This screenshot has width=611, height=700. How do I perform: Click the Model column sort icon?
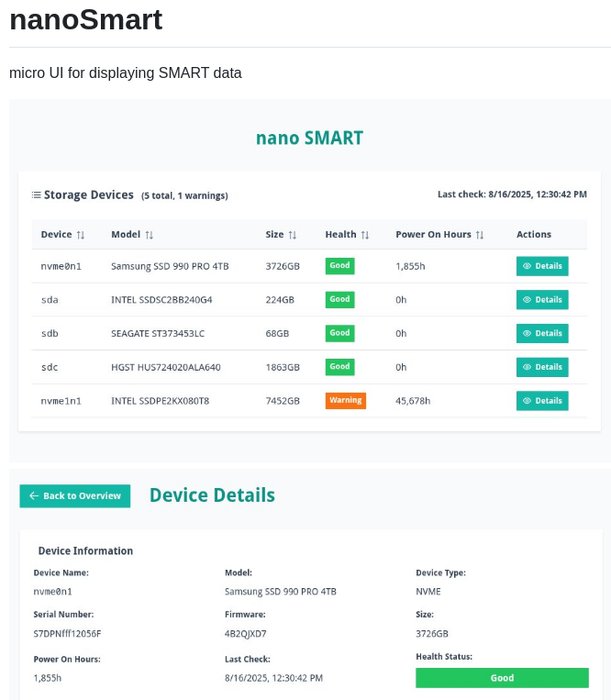149,235
